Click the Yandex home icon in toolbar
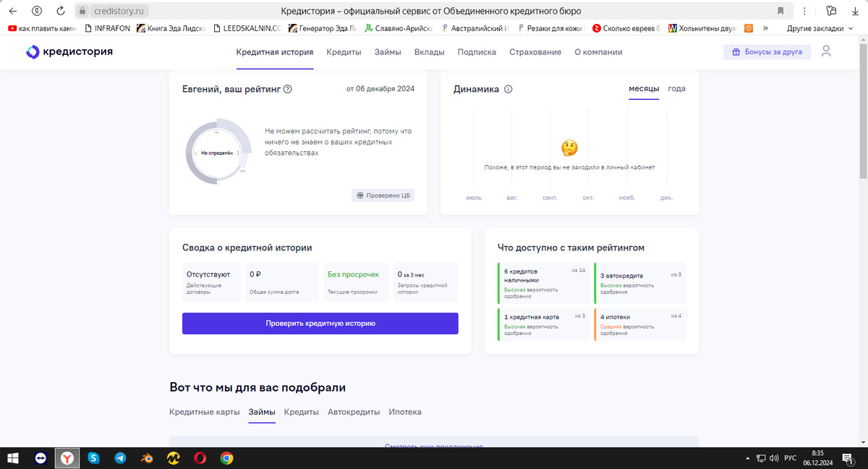This screenshot has height=469, width=868. (x=38, y=11)
